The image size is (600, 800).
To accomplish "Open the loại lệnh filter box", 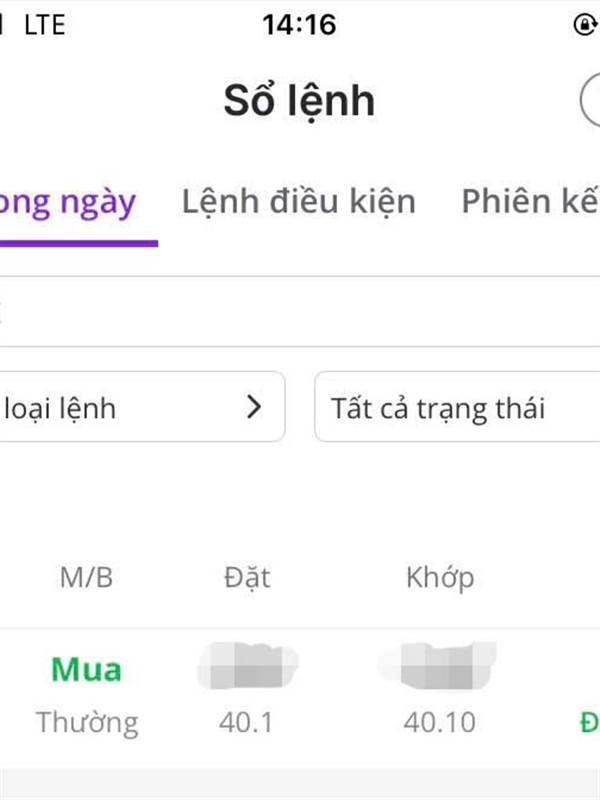I will click(140, 407).
